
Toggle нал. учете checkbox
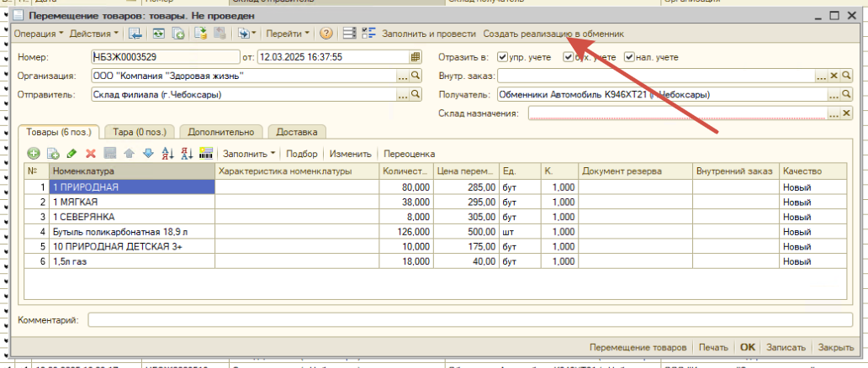coord(629,57)
